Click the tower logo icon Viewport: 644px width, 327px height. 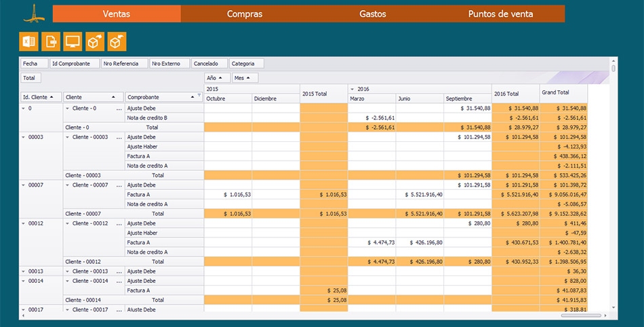point(33,13)
